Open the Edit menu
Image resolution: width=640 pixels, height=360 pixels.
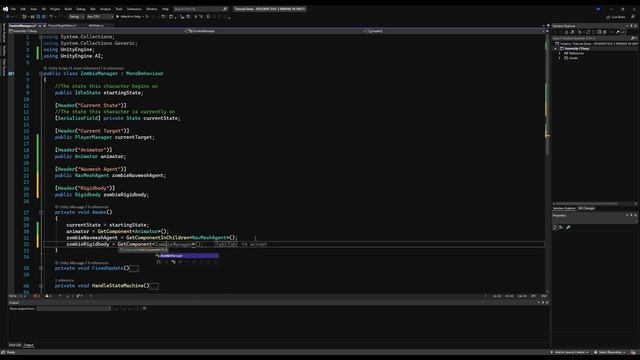point(23,9)
